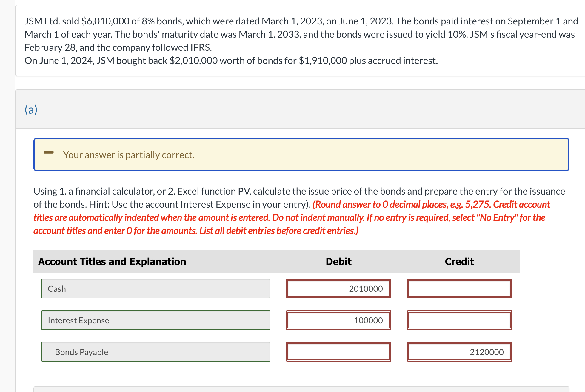Screen dimensions: 585x392
Task: Click the empty debit field beside Bonds Payable
Action: (338, 352)
